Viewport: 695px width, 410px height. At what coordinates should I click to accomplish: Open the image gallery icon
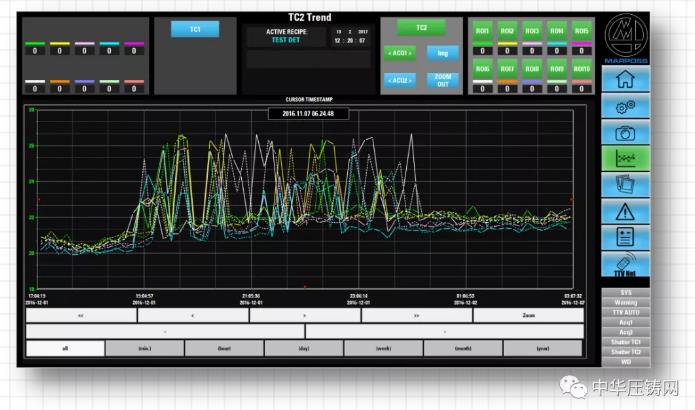[626, 185]
